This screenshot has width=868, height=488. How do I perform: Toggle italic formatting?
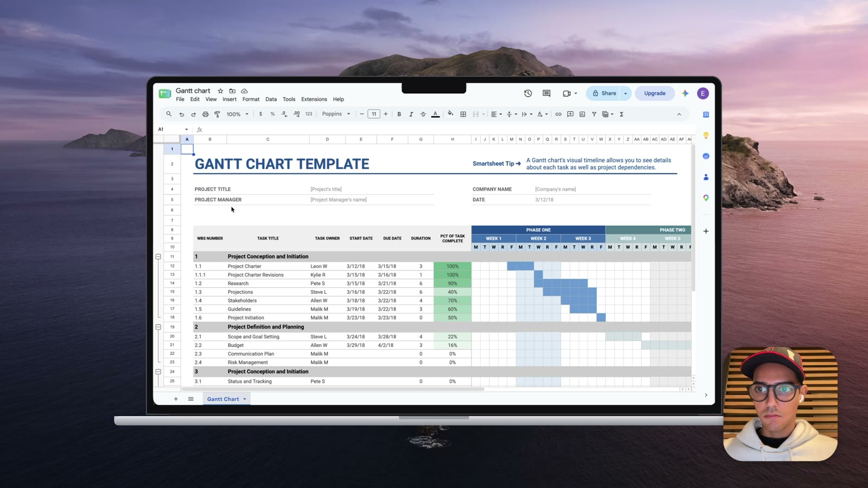pos(411,114)
